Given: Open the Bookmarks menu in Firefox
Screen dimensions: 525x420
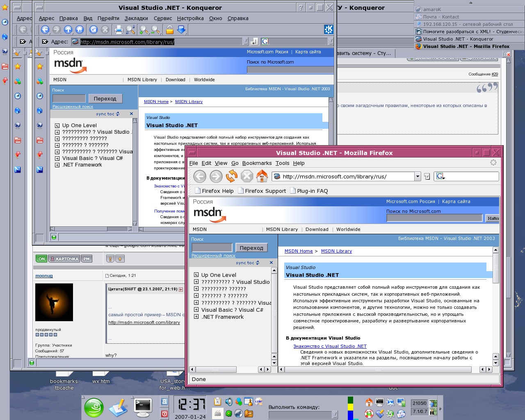Looking at the screenshot, I should 257,163.
